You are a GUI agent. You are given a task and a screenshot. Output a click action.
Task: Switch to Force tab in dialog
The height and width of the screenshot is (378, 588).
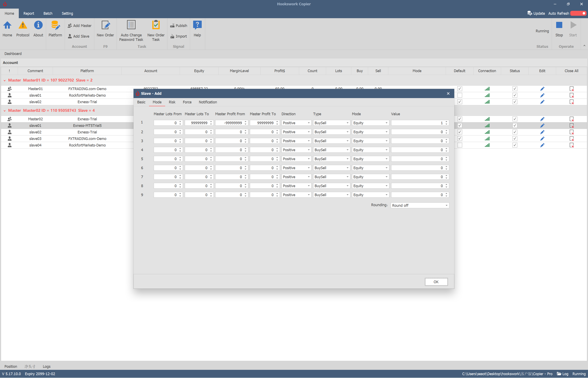[187, 102]
